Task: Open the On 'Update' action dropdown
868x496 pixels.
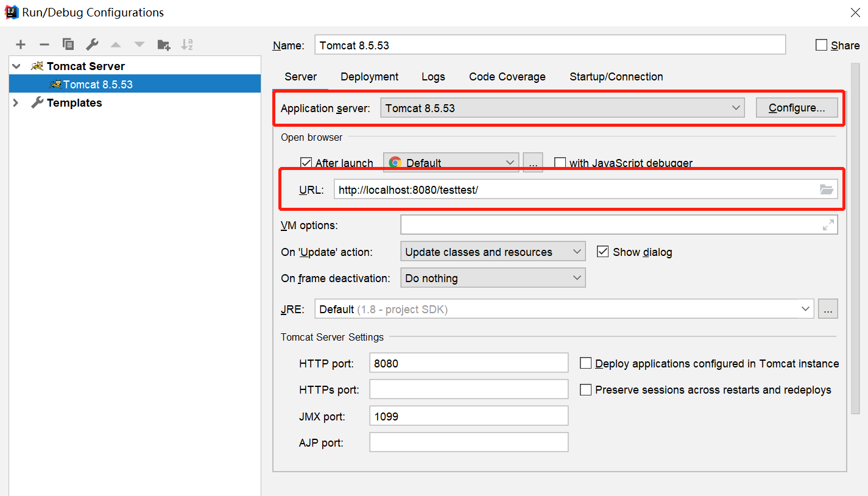Action: click(493, 252)
